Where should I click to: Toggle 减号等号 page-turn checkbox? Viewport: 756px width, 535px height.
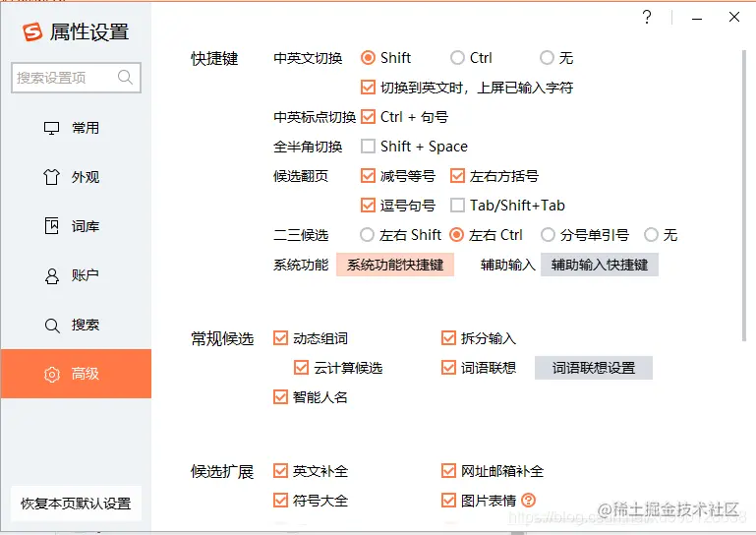[x=368, y=176]
